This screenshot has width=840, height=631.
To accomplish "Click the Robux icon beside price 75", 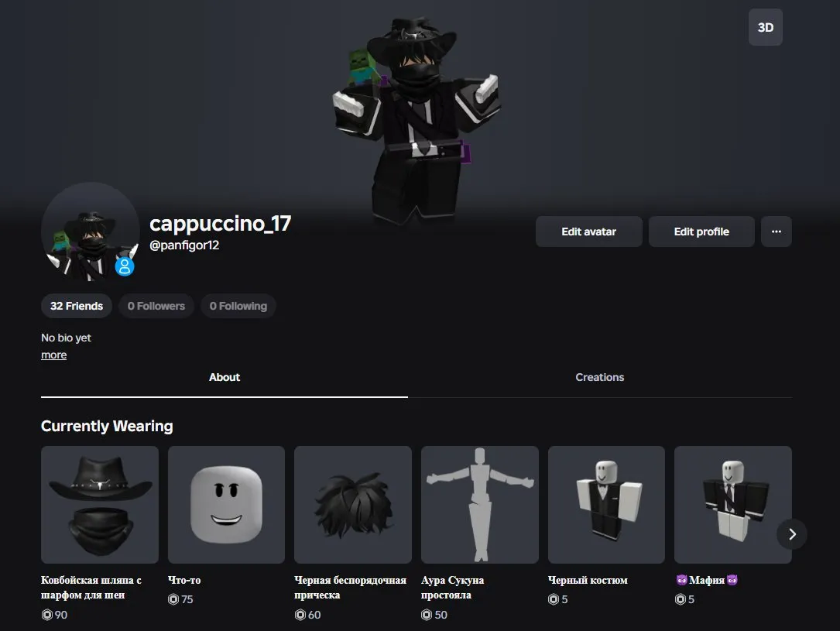I will coord(173,599).
